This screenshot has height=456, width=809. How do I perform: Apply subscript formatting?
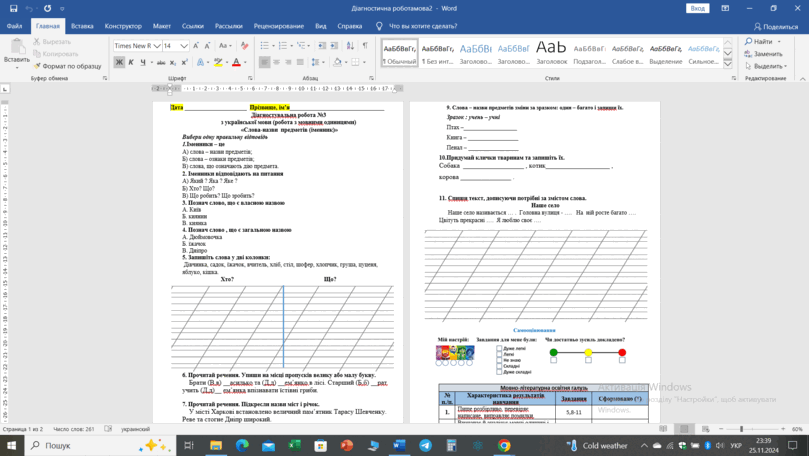tap(173, 62)
